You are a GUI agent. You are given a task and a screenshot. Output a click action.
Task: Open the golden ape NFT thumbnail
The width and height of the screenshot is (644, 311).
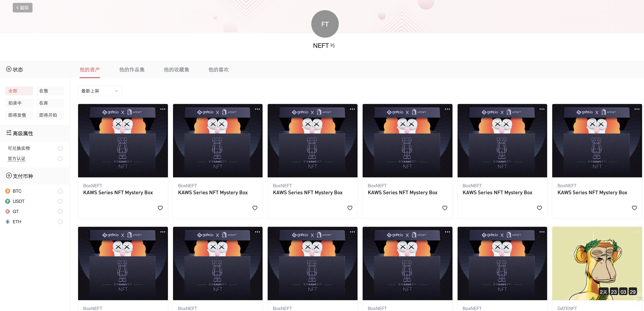[x=597, y=263]
